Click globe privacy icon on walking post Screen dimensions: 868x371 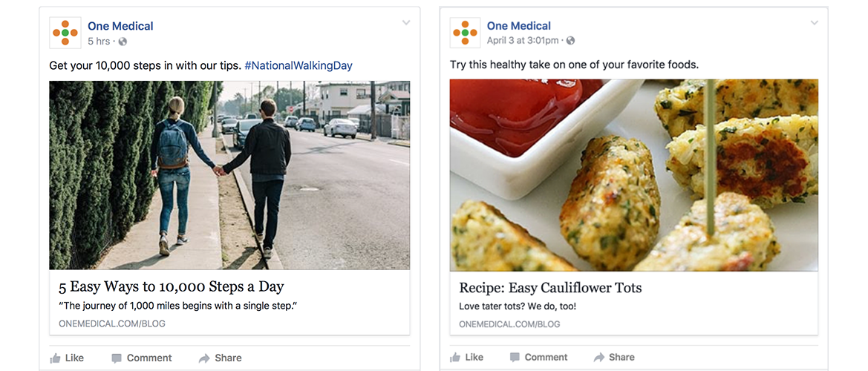(123, 42)
